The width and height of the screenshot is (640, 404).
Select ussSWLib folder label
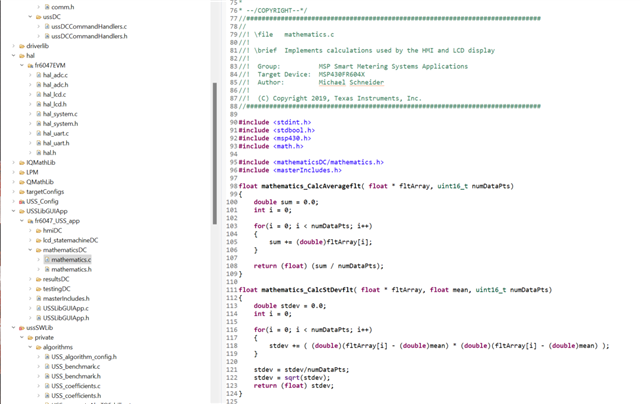[40, 328]
